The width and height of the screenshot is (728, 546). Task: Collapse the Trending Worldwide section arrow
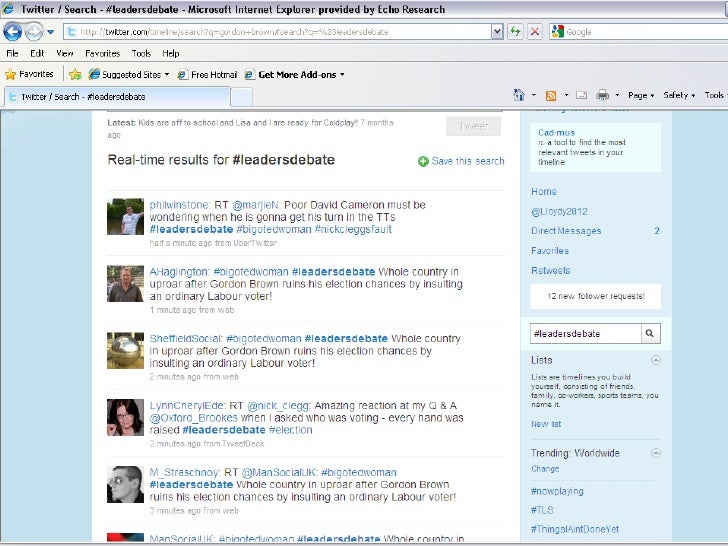point(656,453)
